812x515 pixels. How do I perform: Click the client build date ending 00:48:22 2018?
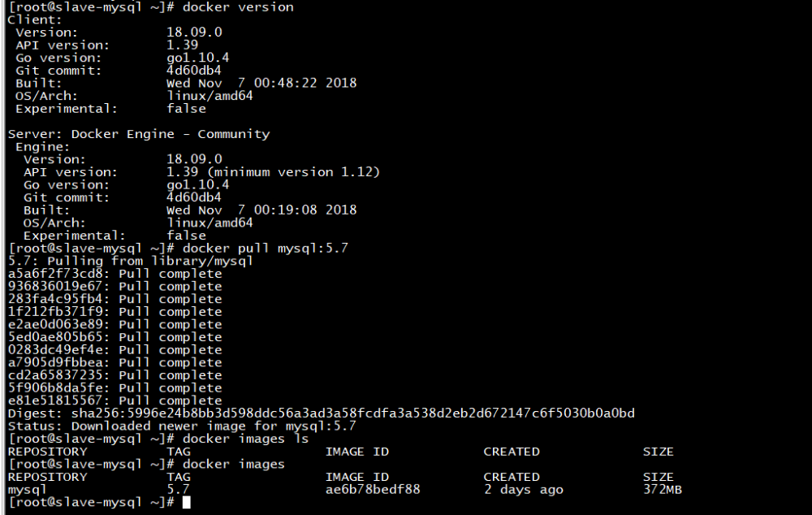click(261, 83)
